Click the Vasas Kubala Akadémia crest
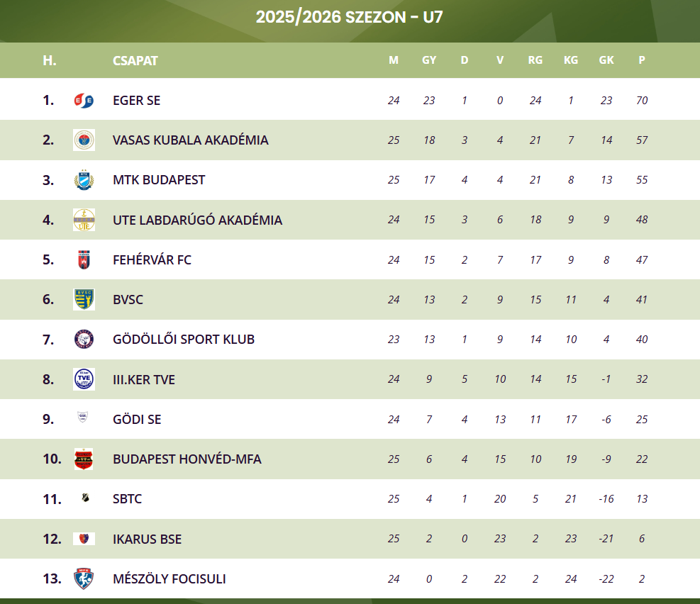The image size is (700, 604). point(84,140)
